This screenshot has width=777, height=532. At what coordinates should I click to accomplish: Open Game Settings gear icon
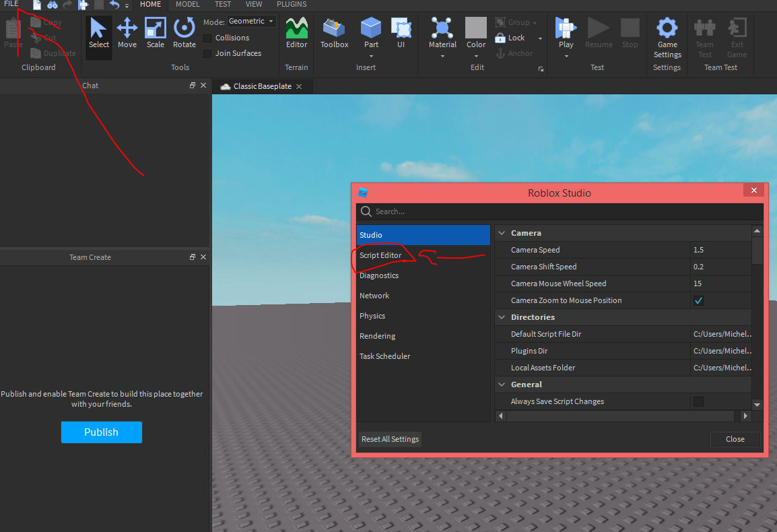[667, 28]
